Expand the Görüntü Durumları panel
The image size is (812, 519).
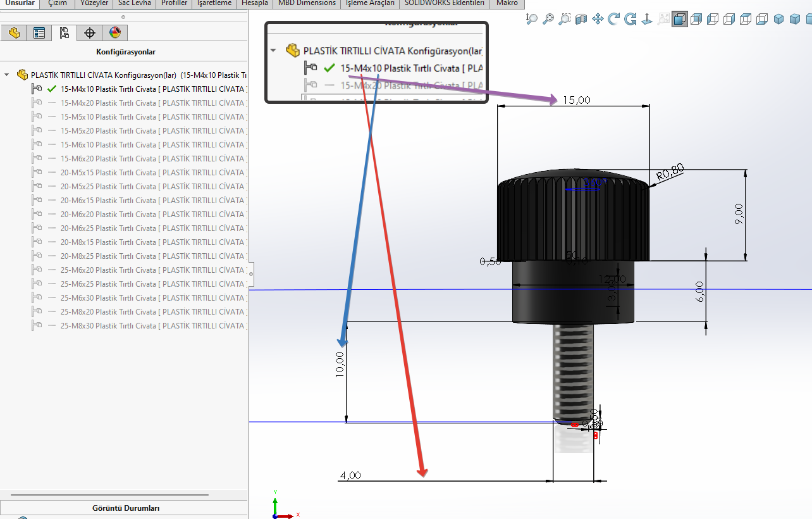pos(125,508)
